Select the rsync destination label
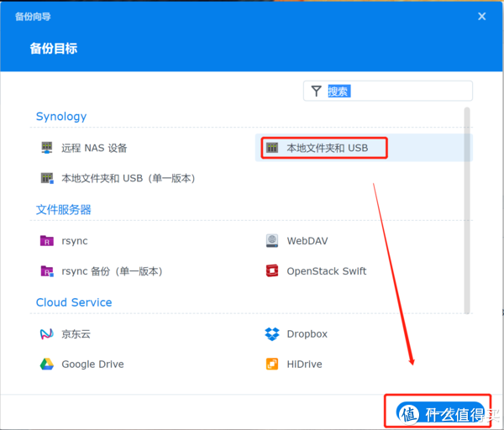Viewport: 504px width, 430px height. pos(74,241)
